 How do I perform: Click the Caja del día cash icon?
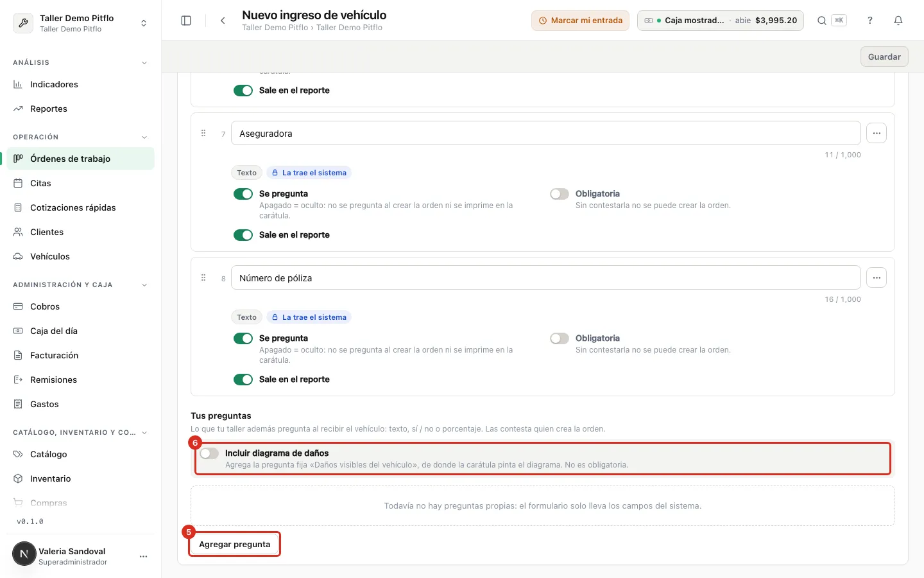tap(18, 331)
